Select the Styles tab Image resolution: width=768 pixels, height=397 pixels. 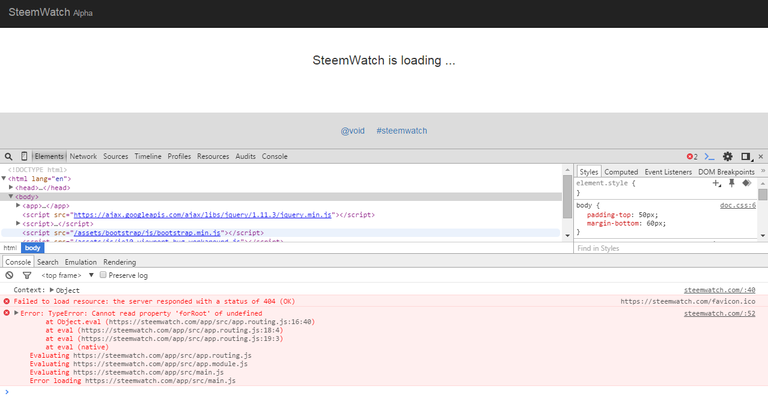point(589,172)
